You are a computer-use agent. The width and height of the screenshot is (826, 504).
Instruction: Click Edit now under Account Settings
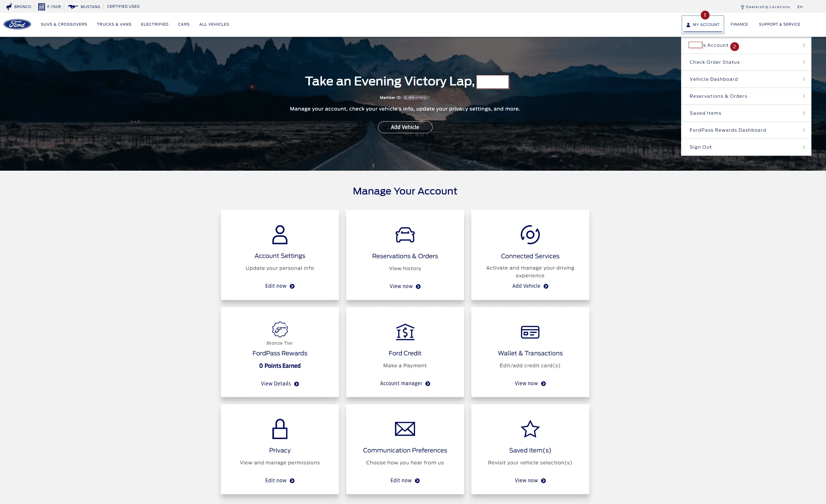[276, 286]
